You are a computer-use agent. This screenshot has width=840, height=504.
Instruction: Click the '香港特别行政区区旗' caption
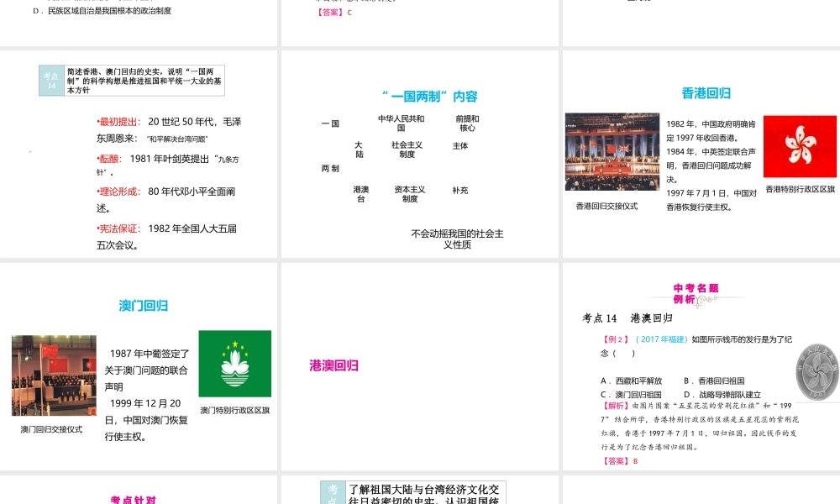(x=800, y=189)
